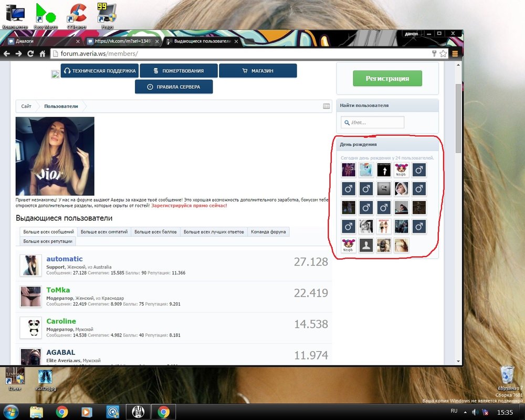Open the browser home page icon
The image size is (525, 420).
coord(43,54)
